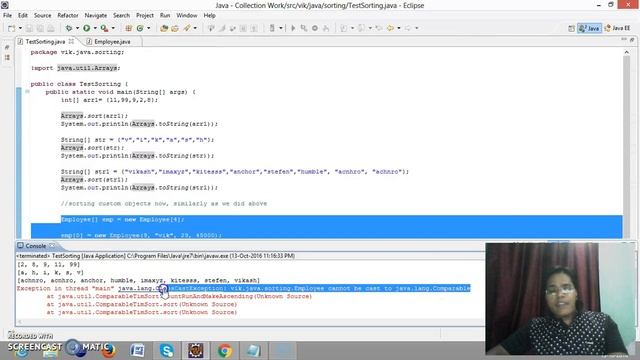Click the Search flashlight icon

(187, 28)
